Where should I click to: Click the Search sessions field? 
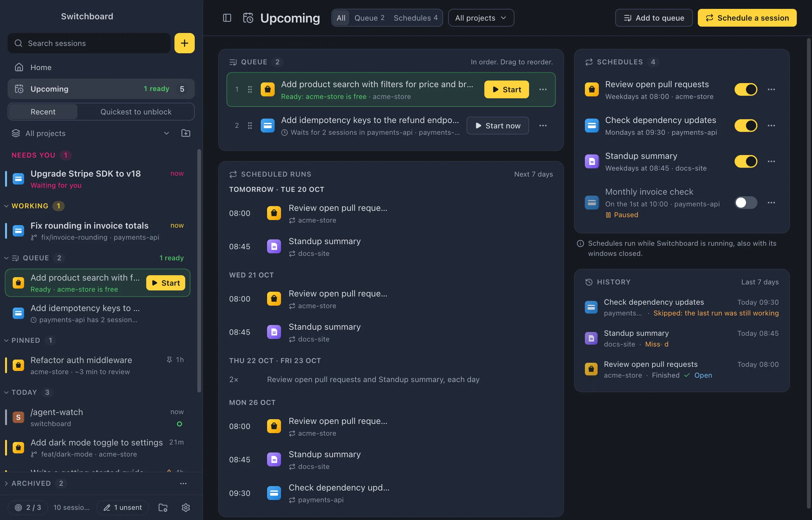[89, 43]
